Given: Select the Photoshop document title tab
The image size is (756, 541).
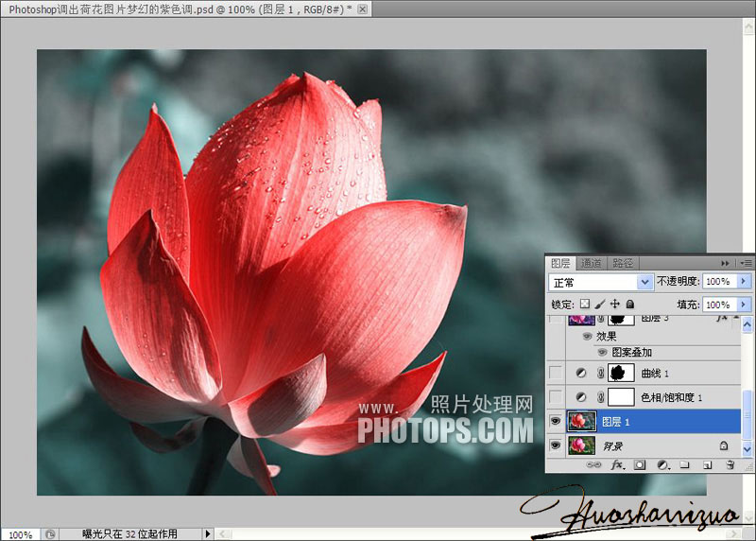Looking at the screenshot, I should [x=185, y=9].
